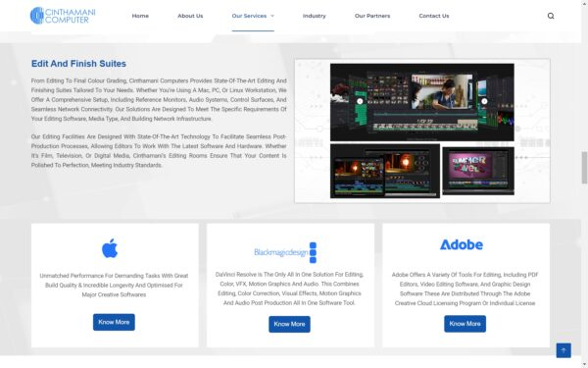588x368 pixels.
Task: Open the search magnifier icon
Action: pyautogui.click(x=551, y=16)
